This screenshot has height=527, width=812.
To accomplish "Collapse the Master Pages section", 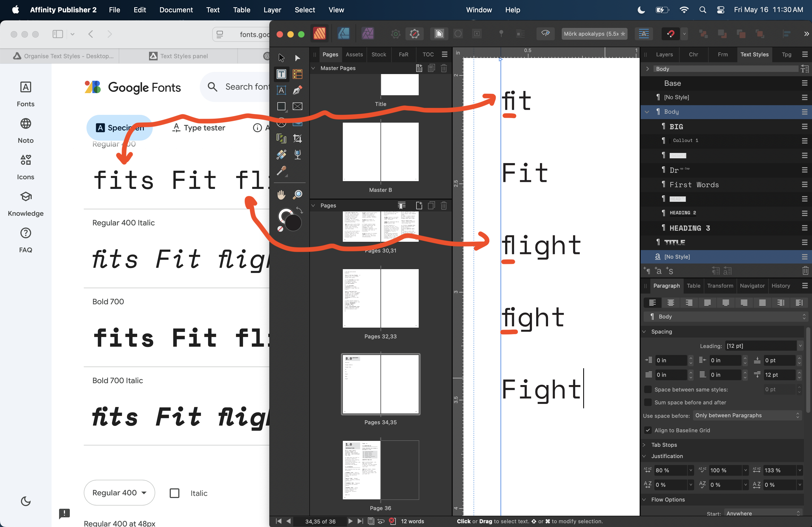I will point(313,68).
